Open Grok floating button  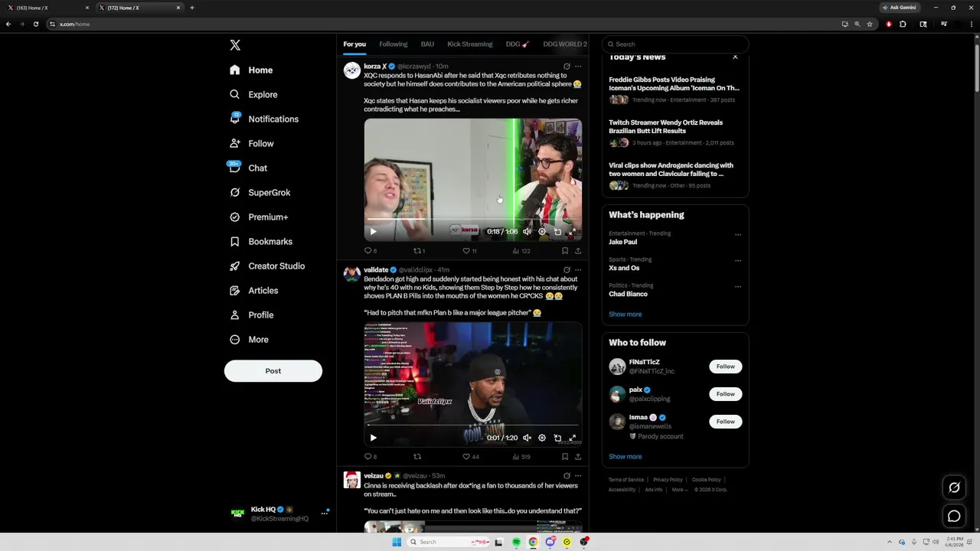point(954,487)
